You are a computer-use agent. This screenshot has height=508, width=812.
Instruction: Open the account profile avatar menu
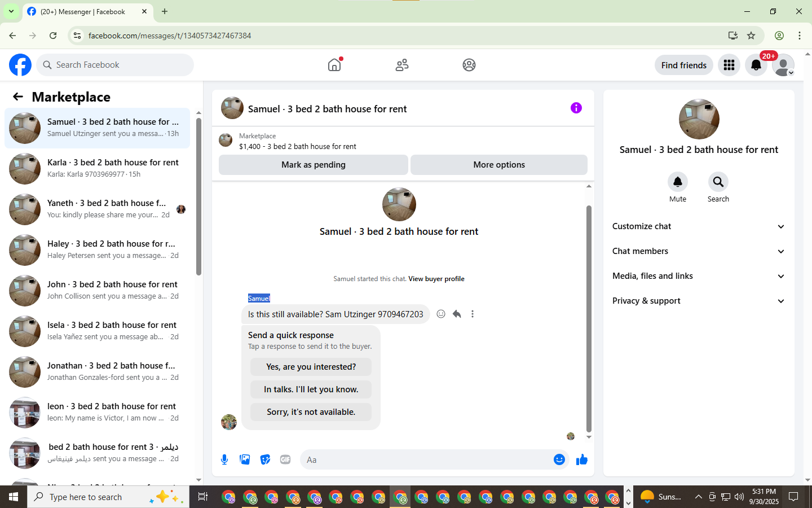783,65
